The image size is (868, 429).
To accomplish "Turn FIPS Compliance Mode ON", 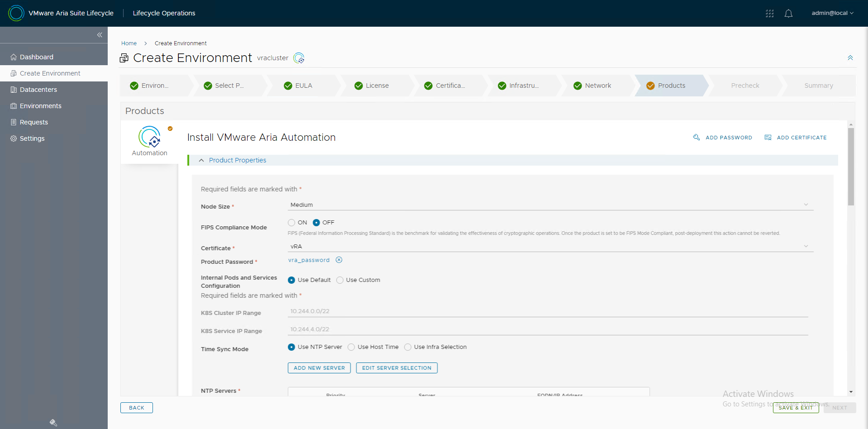I will [291, 223].
